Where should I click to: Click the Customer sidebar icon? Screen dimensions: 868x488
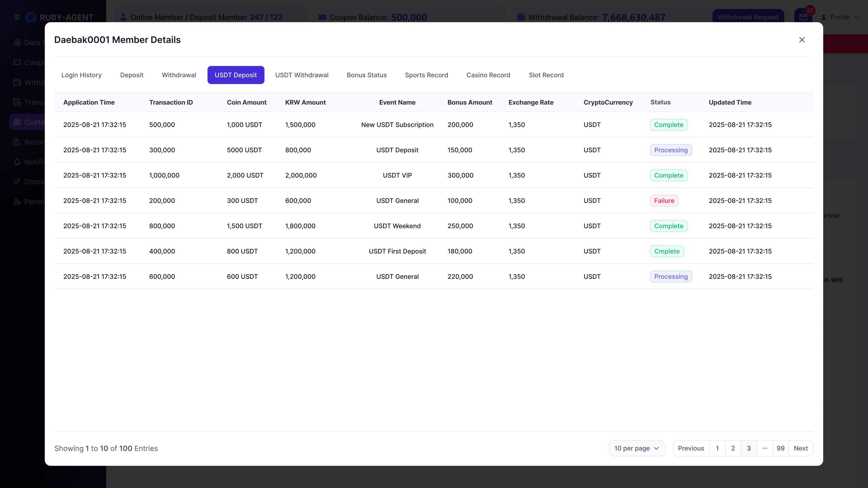coord(17,122)
